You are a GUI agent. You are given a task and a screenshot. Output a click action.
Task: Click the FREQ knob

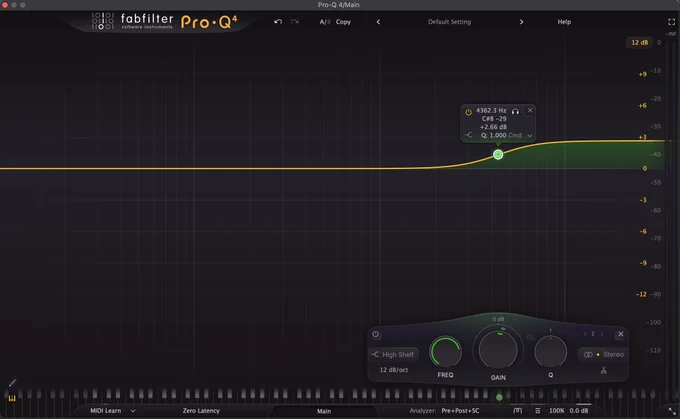445,352
